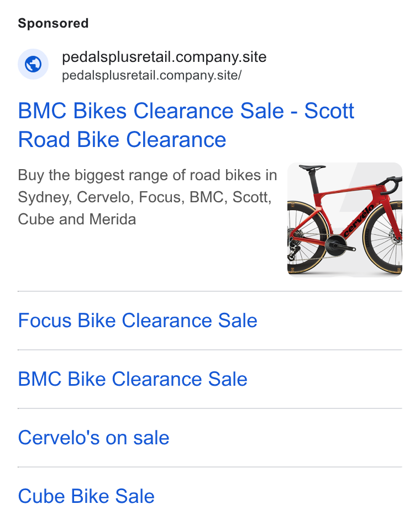Screen dimensions: 420x525
Task: Follow the Cervelo's on sale link
Action: (93, 438)
